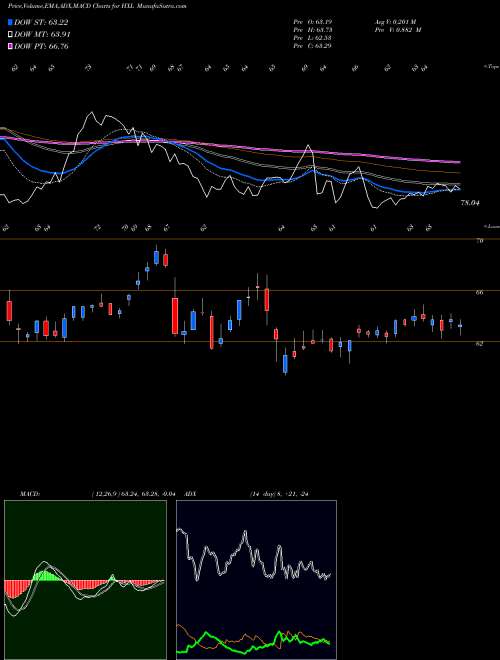Click the white DOW MT legend swatch

11,35
